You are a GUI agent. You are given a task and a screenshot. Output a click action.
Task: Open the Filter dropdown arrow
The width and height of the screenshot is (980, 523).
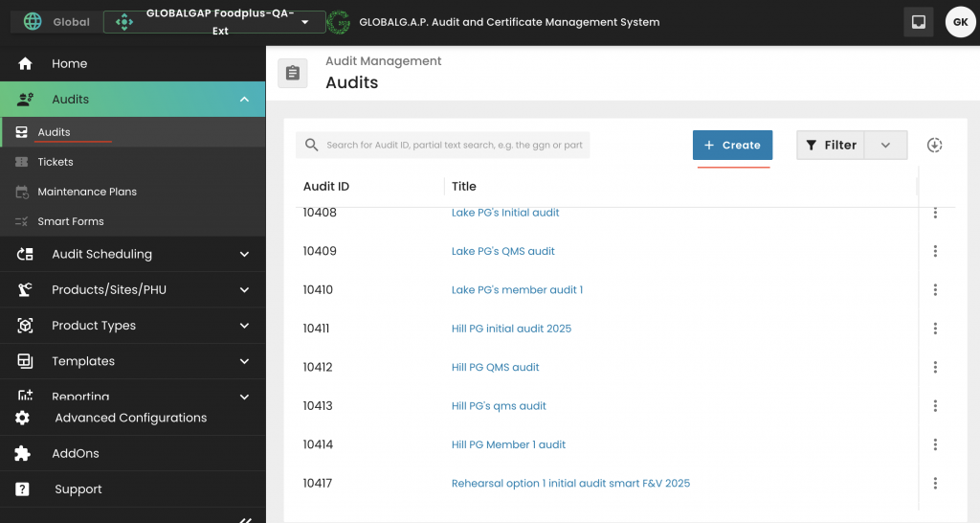(x=885, y=145)
